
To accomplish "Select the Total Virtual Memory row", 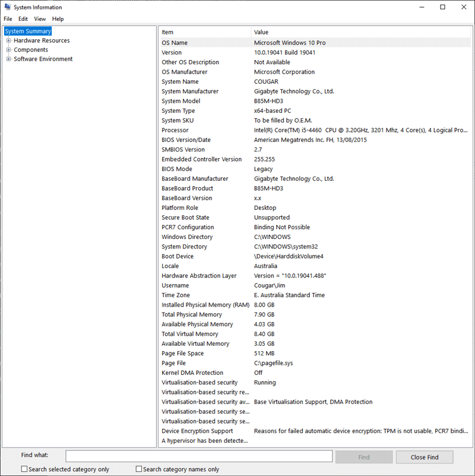I will (x=315, y=334).
